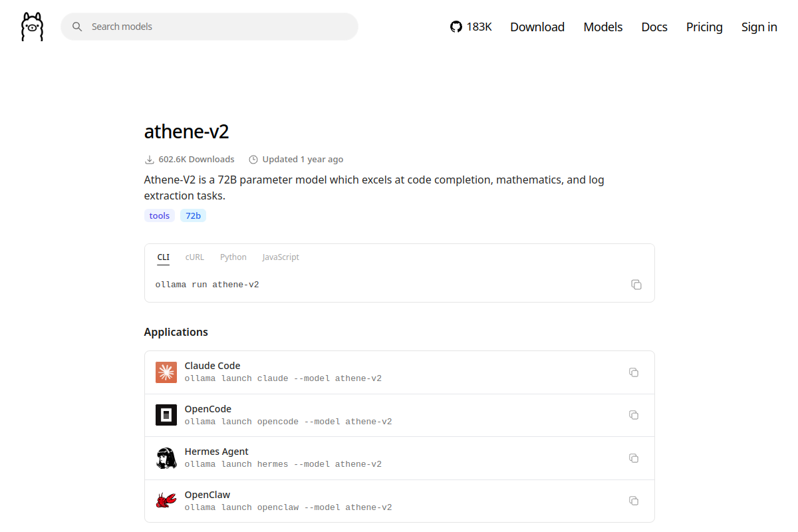Click the OpenClaw lobster icon

click(x=166, y=501)
